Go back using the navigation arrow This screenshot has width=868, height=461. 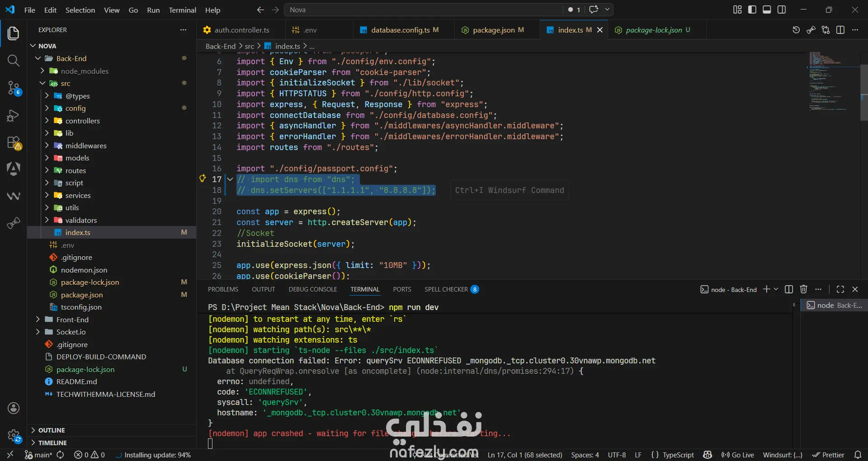click(x=260, y=9)
